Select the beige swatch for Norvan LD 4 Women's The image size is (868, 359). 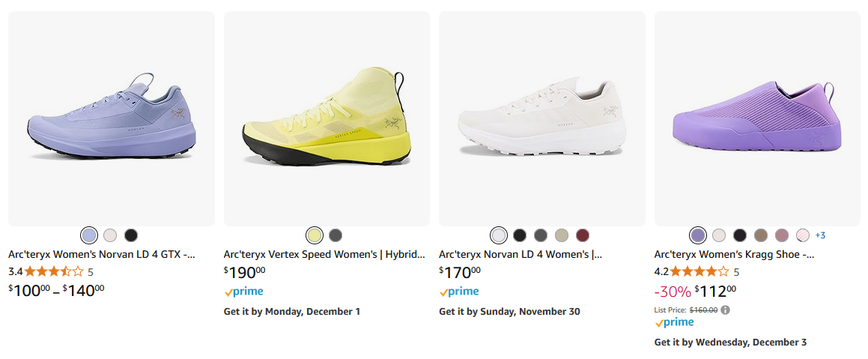point(562,235)
